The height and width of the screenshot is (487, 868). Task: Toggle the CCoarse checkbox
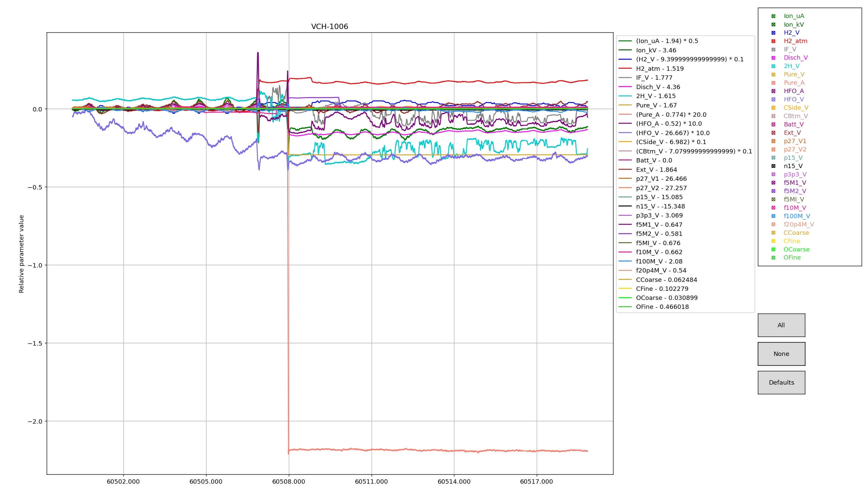tap(773, 232)
